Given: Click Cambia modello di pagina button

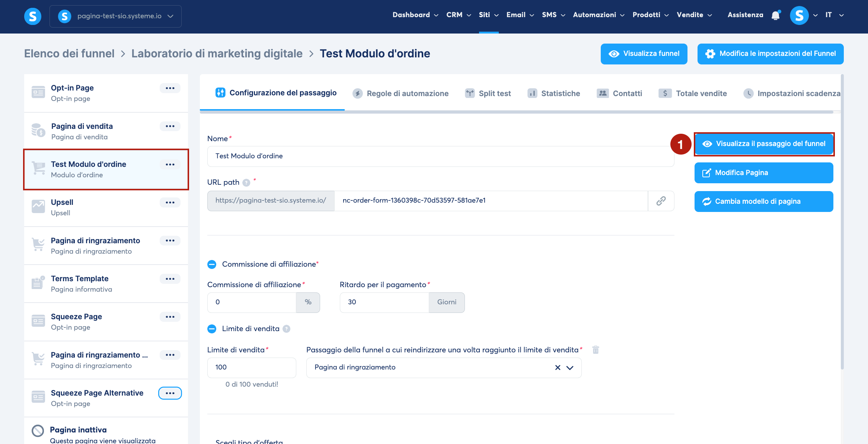Looking at the screenshot, I should pos(764,202).
